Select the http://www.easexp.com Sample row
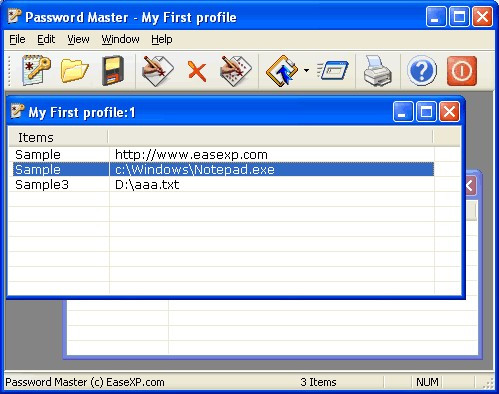Screen dimensions: 499x394 coord(223,155)
